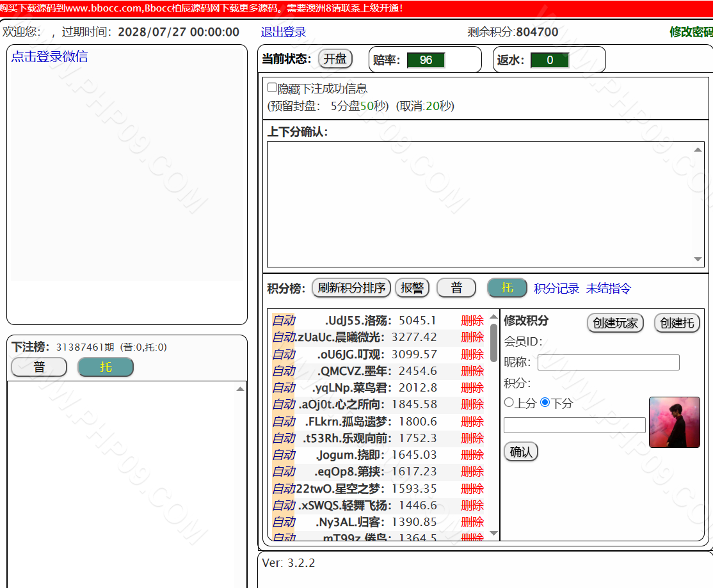Click scroll down arrow of 上下分确认 box
This screenshot has height=588, width=713.
click(698, 259)
